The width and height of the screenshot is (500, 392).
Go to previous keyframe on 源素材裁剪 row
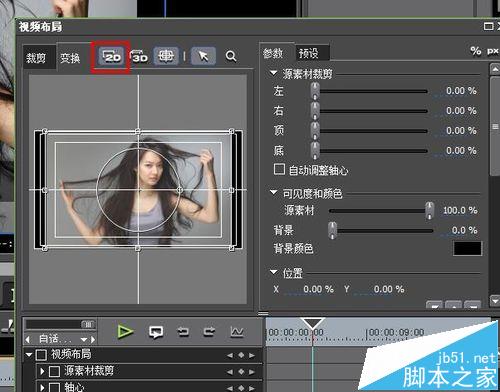pos(230,372)
